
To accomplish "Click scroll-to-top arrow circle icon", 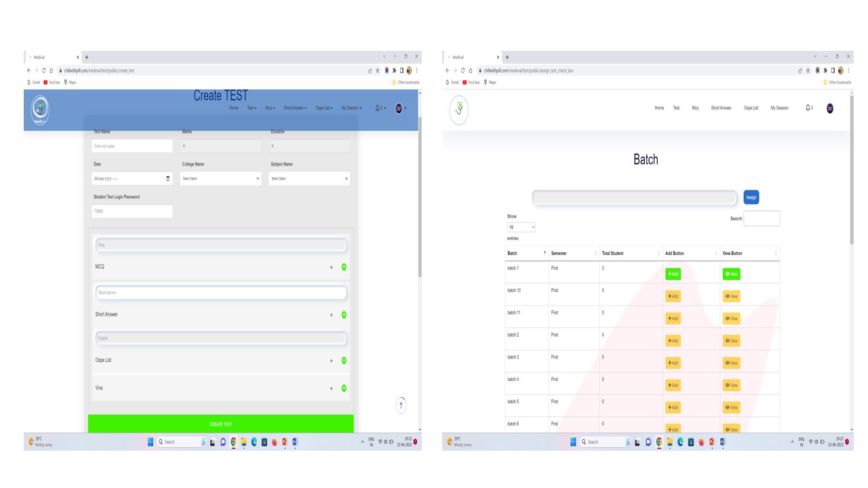I will click(x=401, y=405).
